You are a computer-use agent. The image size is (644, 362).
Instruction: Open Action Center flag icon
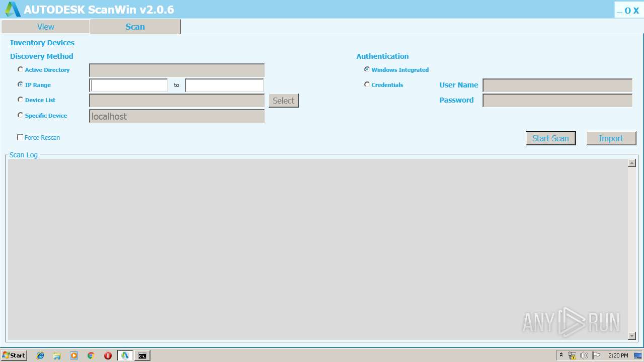click(x=596, y=355)
